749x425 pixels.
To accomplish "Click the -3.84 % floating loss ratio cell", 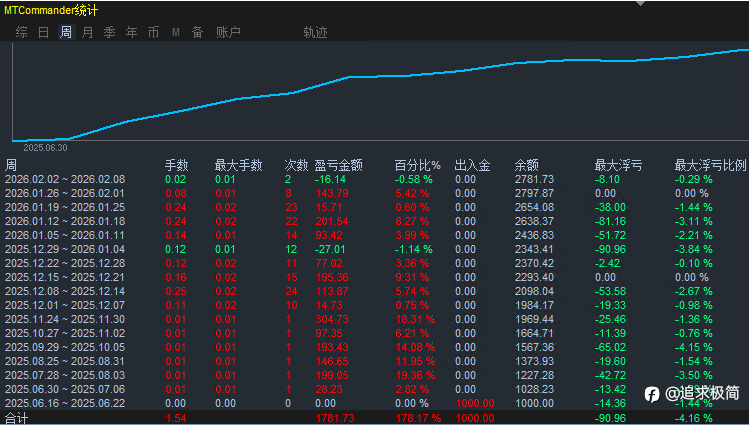I will (x=694, y=249).
